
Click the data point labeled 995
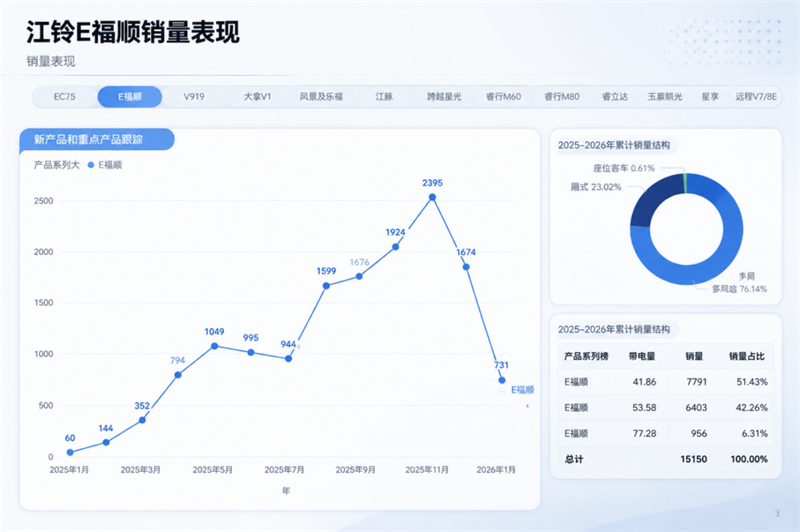tap(251, 352)
